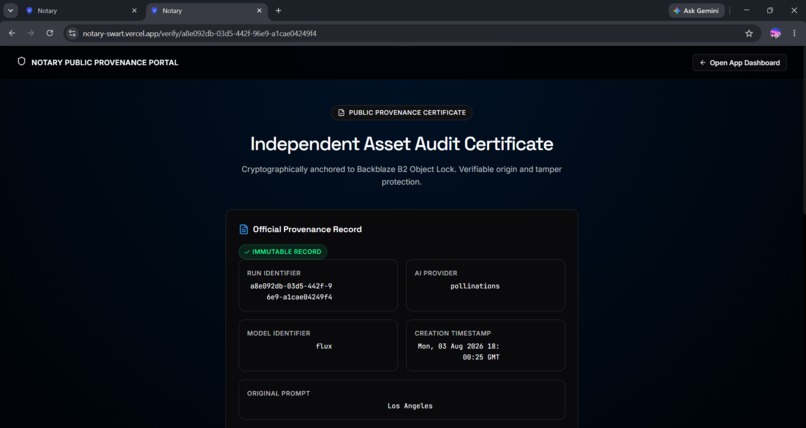
Task: Close the active second Notary tab
Action: coord(259,11)
